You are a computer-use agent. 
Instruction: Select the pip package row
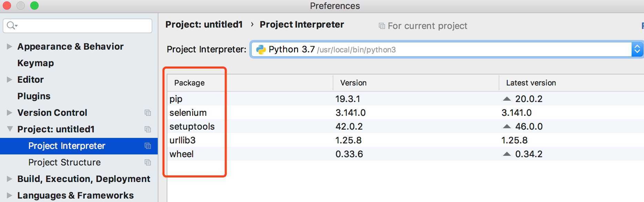tap(406, 99)
